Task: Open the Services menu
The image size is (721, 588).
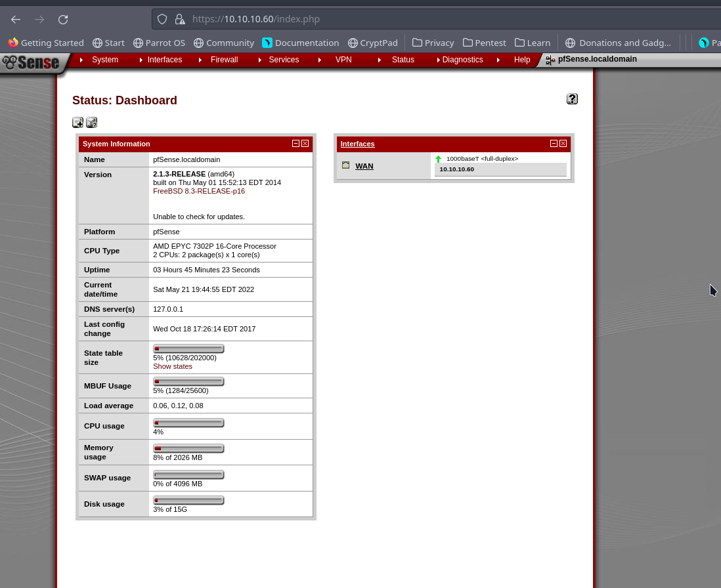Action: [x=284, y=60]
